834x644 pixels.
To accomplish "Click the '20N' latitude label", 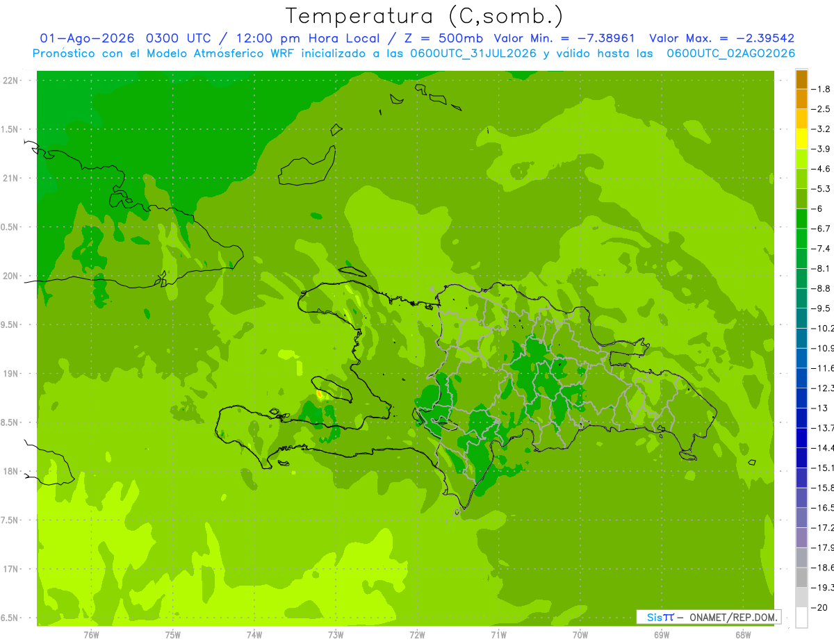I will (11, 276).
